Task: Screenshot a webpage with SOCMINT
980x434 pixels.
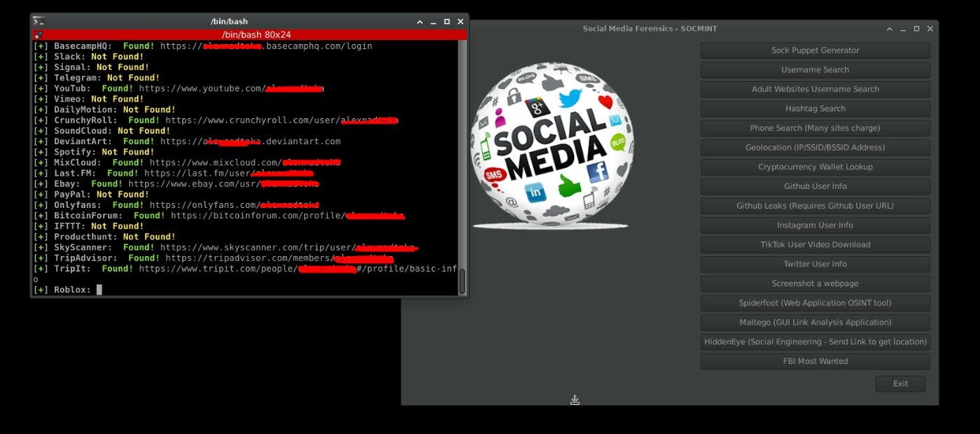Action: point(814,283)
